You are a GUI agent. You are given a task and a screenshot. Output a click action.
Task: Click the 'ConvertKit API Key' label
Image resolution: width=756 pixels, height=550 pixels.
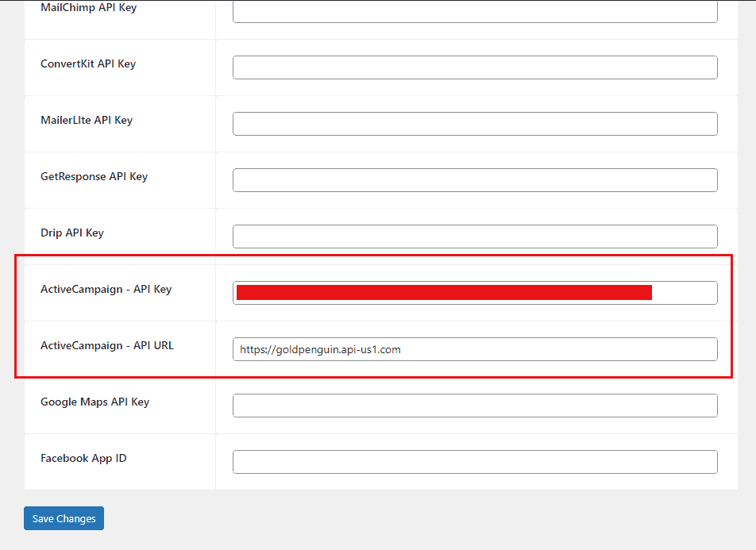[x=88, y=63]
